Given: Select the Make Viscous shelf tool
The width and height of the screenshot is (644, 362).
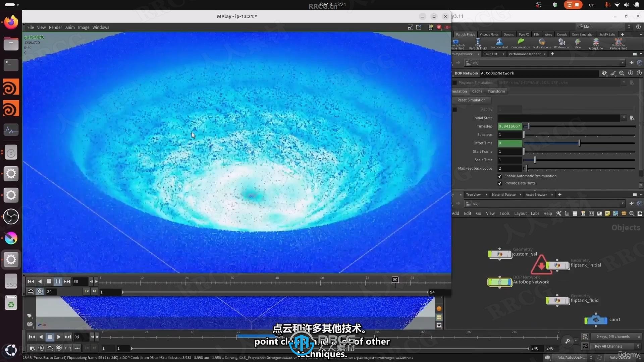Looking at the screenshot, I should pos(542,43).
